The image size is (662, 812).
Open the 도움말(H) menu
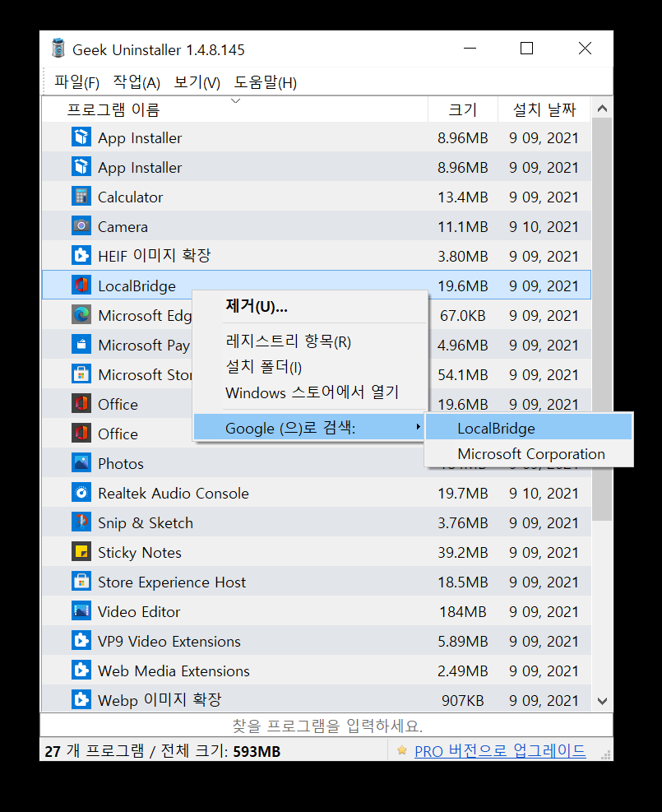[x=266, y=81]
